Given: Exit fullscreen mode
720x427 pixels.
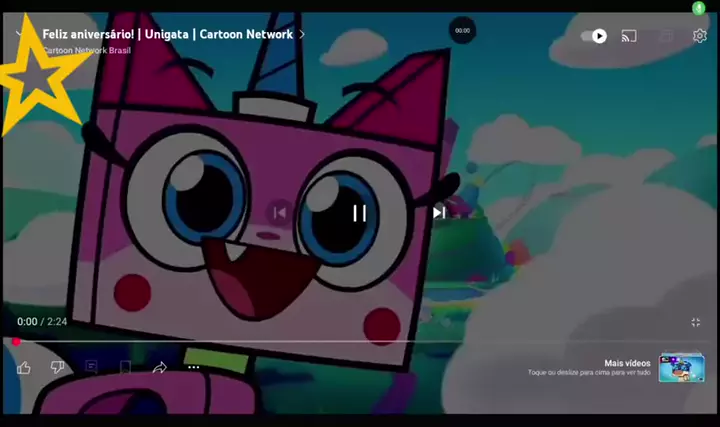Looking at the screenshot, I should point(696,322).
